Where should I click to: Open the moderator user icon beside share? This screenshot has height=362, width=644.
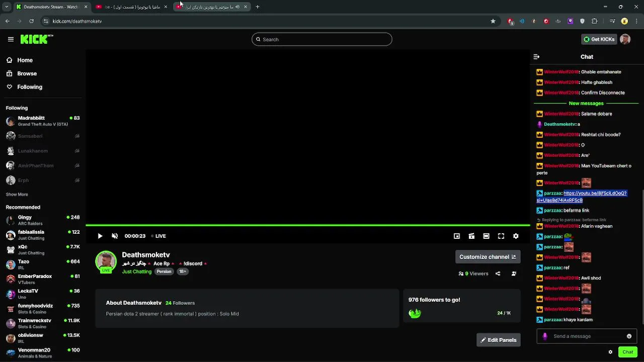[514, 274]
